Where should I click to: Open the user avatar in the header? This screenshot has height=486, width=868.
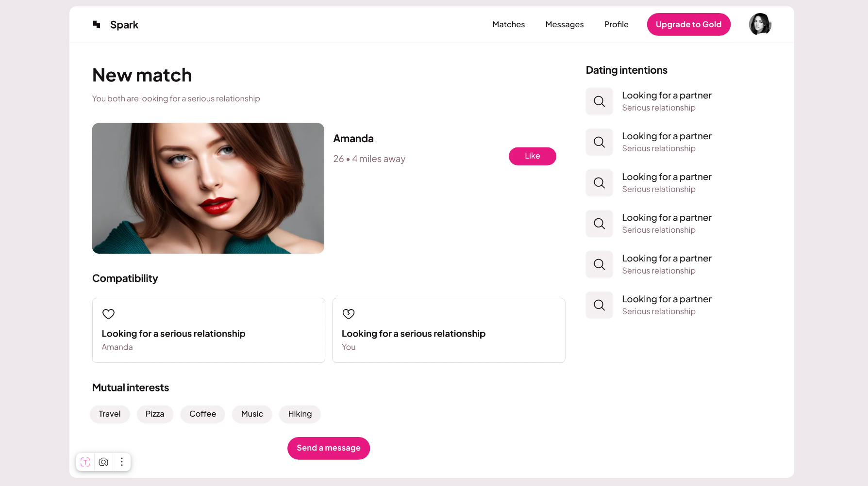760,24
